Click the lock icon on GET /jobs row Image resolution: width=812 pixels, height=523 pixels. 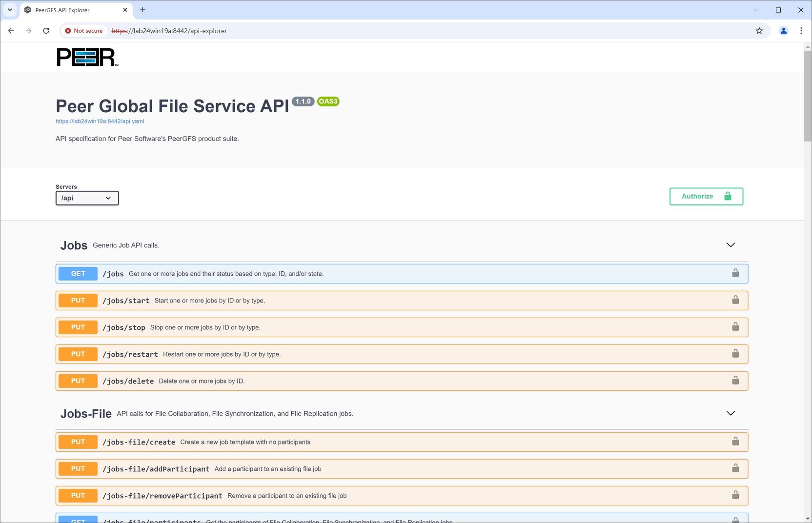tap(735, 273)
